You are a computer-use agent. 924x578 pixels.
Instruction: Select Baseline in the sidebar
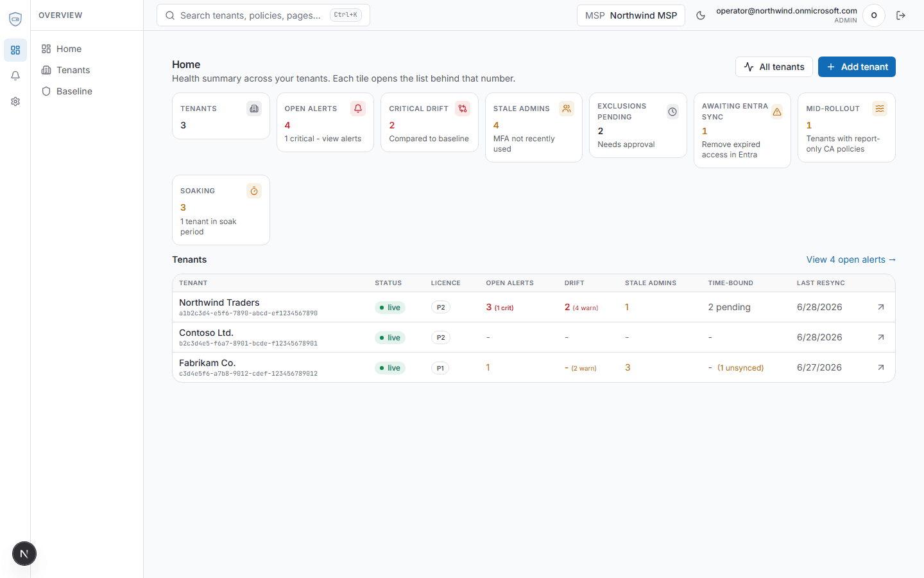pos(87,91)
